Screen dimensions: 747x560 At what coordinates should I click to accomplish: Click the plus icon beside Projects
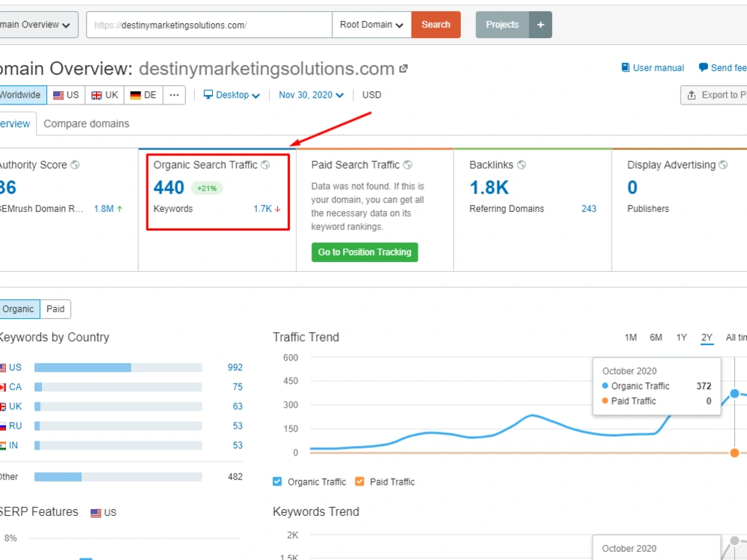click(541, 25)
